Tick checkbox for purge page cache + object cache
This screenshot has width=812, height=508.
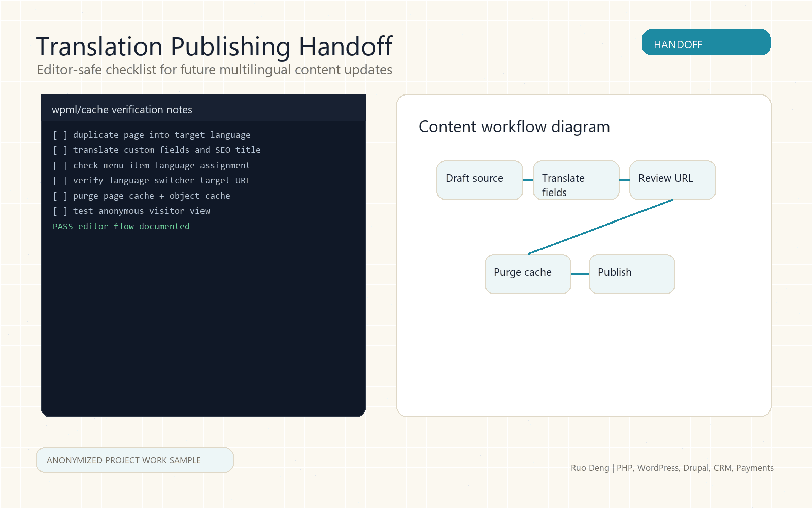click(x=60, y=196)
